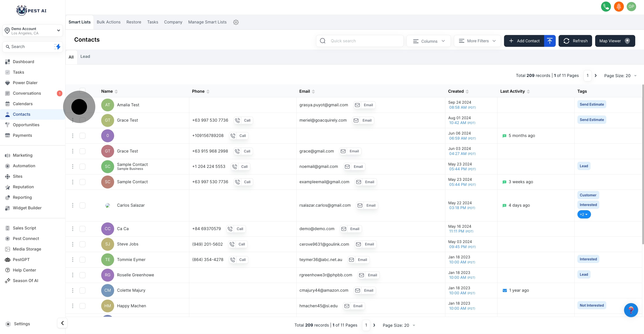Tick the checkbox next to Carlos Salazar
The image size is (644, 334).
[82, 205]
